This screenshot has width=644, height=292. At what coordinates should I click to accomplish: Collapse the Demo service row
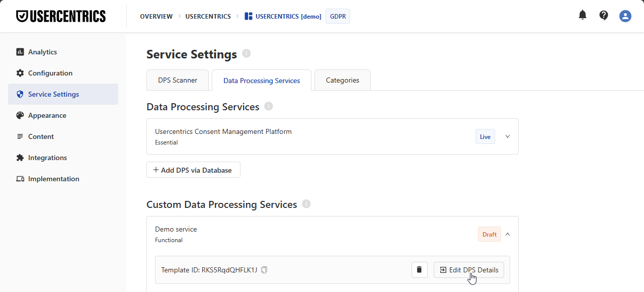[508, 234]
